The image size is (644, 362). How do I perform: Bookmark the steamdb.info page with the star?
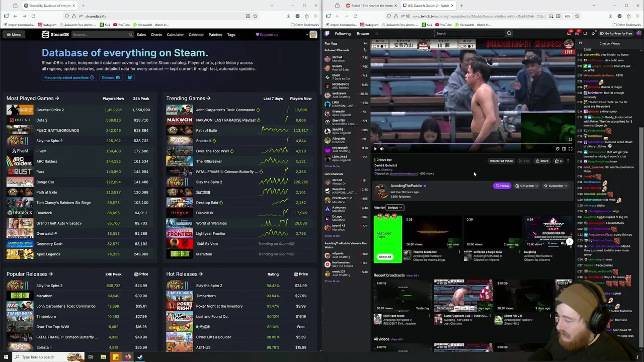point(255,16)
